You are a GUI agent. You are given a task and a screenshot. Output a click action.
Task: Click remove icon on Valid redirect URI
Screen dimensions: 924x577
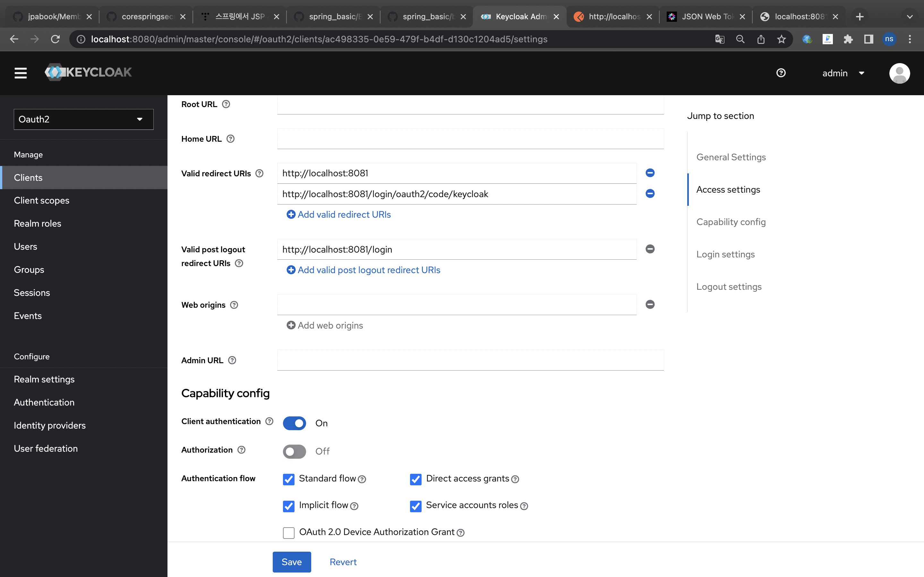pyautogui.click(x=650, y=173)
